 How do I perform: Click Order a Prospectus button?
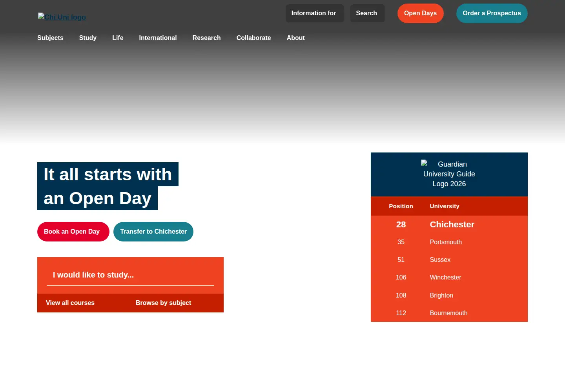click(492, 13)
